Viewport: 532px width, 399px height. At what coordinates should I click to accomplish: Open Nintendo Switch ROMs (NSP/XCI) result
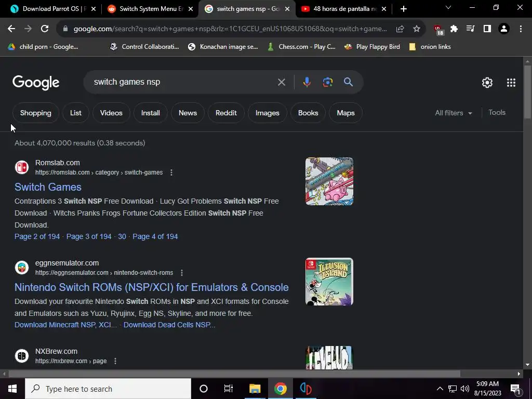(x=152, y=287)
